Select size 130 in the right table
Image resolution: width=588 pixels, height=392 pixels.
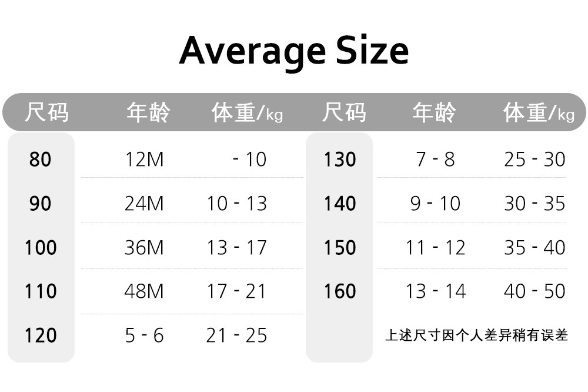340,159
